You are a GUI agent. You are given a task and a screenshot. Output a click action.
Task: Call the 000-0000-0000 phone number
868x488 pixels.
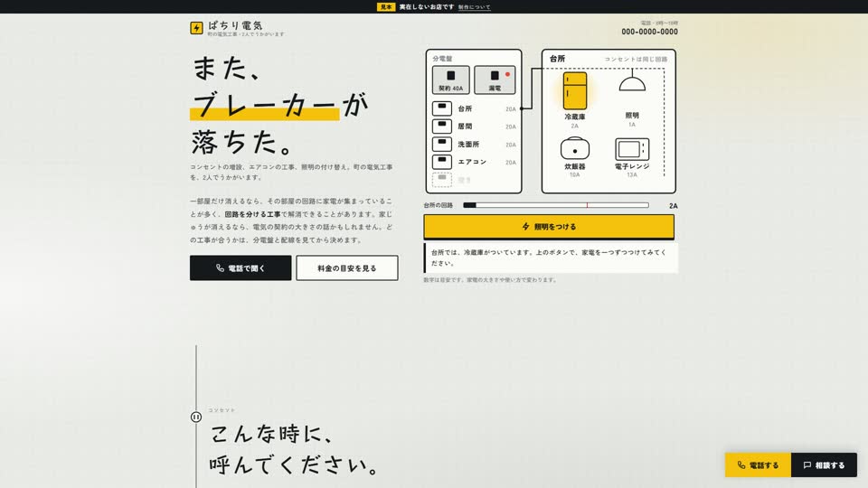[x=649, y=32]
